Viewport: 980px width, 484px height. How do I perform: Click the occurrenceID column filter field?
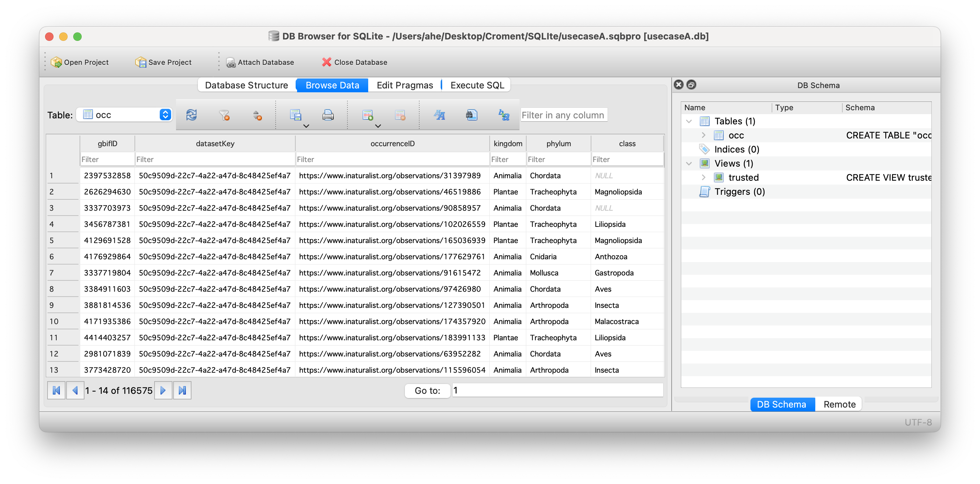pos(392,159)
